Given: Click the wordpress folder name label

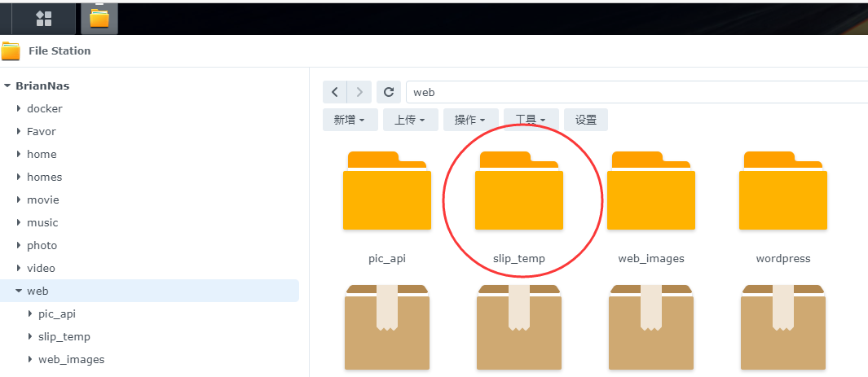Looking at the screenshot, I should pyautogui.click(x=783, y=259).
